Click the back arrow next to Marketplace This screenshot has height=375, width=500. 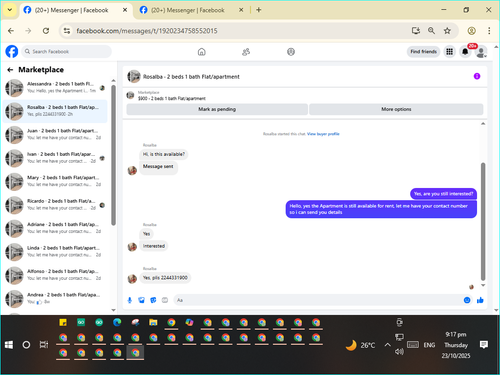point(10,70)
